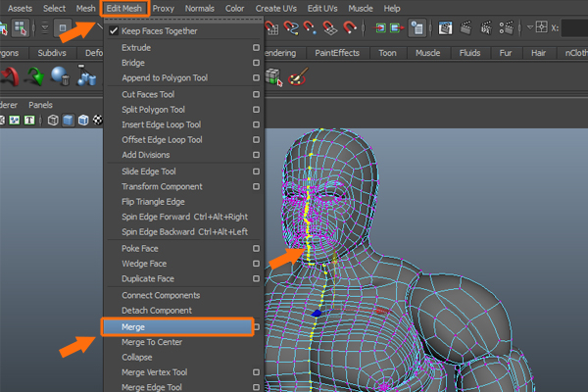
Task: Choose Insert Edge Loop Tool
Action: point(161,124)
